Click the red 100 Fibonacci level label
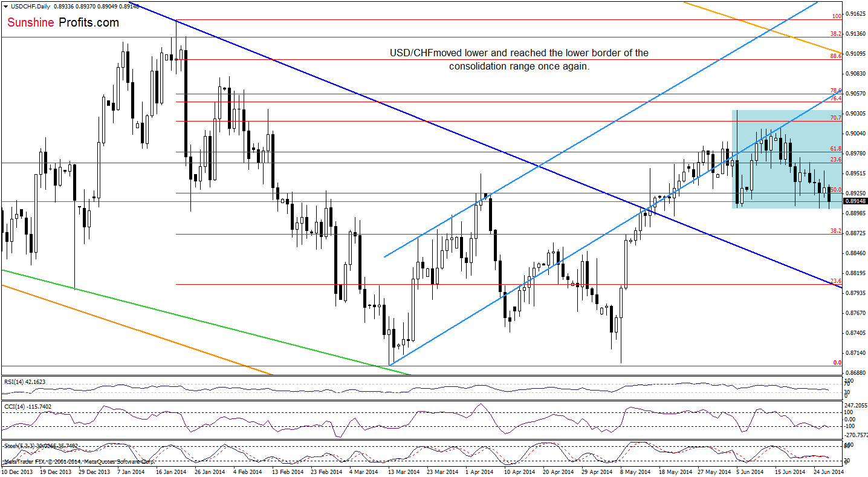The height and width of the screenshot is (477, 868). (837, 16)
